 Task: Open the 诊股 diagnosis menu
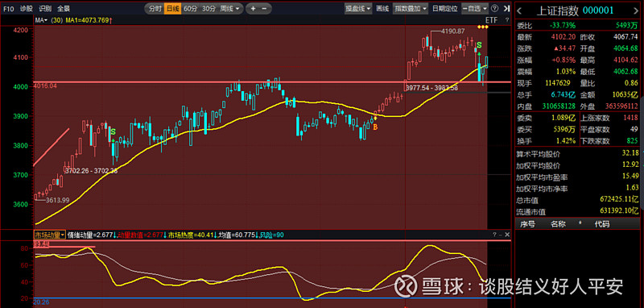point(26,8)
